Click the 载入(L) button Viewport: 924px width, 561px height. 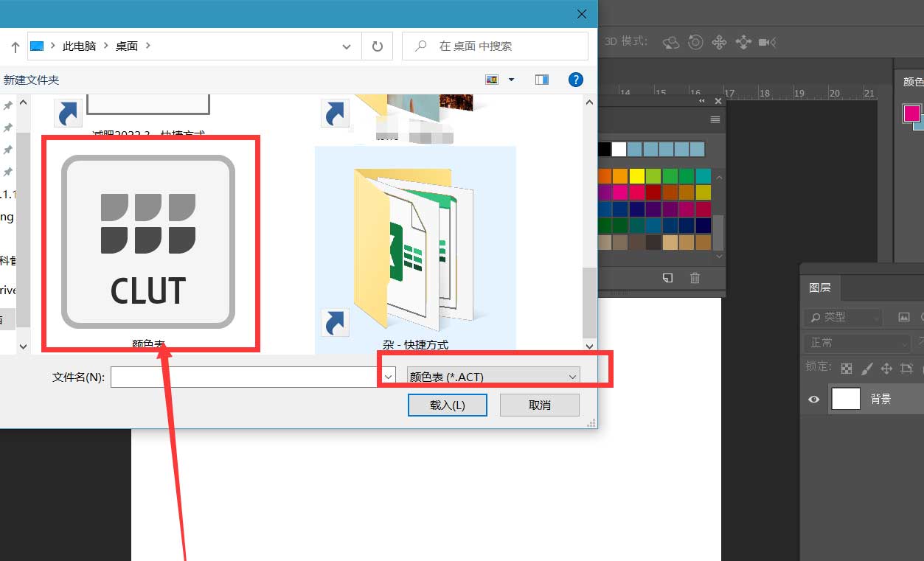pos(448,405)
